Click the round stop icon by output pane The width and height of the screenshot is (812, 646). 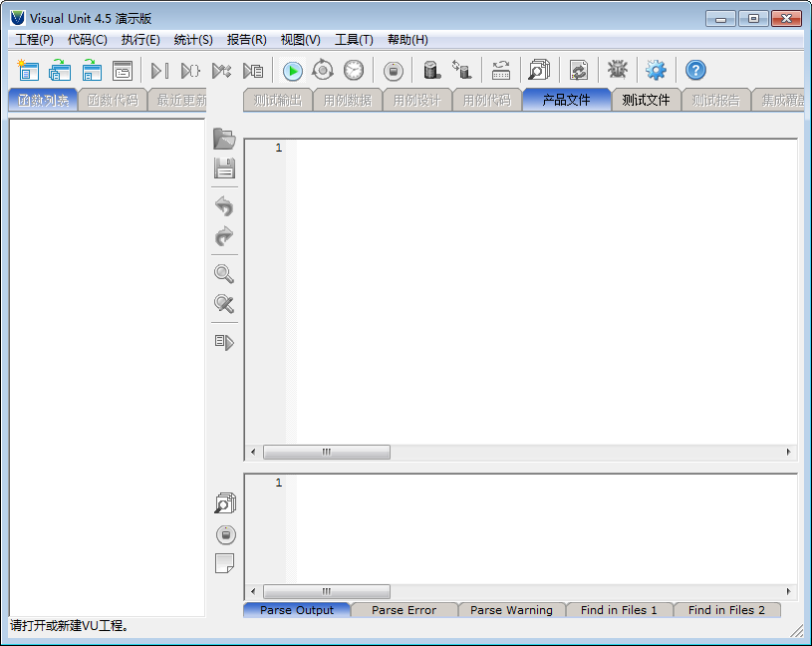[x=226, y=534]
